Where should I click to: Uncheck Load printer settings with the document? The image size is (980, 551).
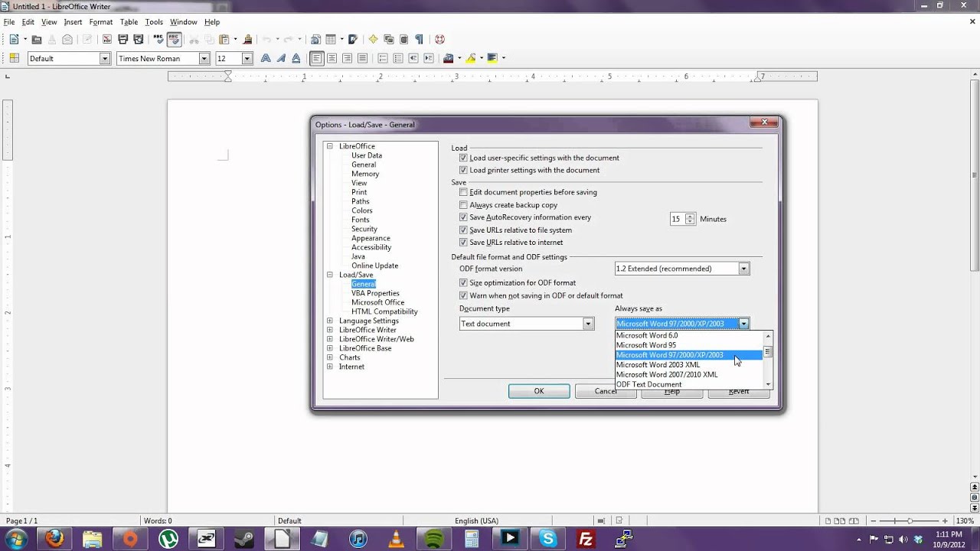463,170
